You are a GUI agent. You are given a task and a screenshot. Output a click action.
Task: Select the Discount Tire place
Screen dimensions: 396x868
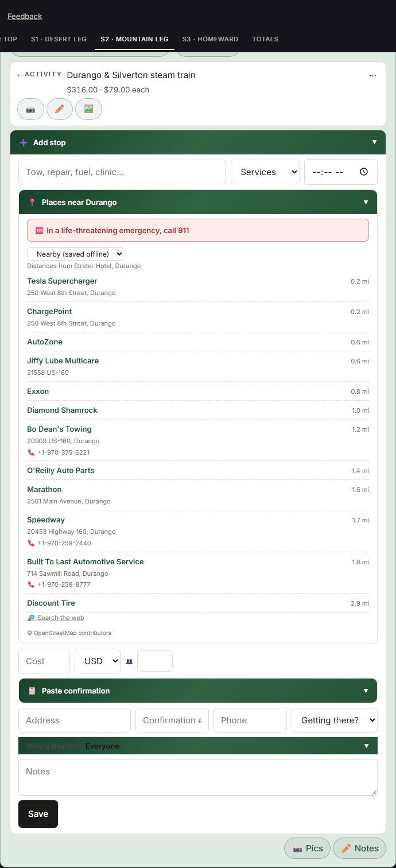pos(51,603)
